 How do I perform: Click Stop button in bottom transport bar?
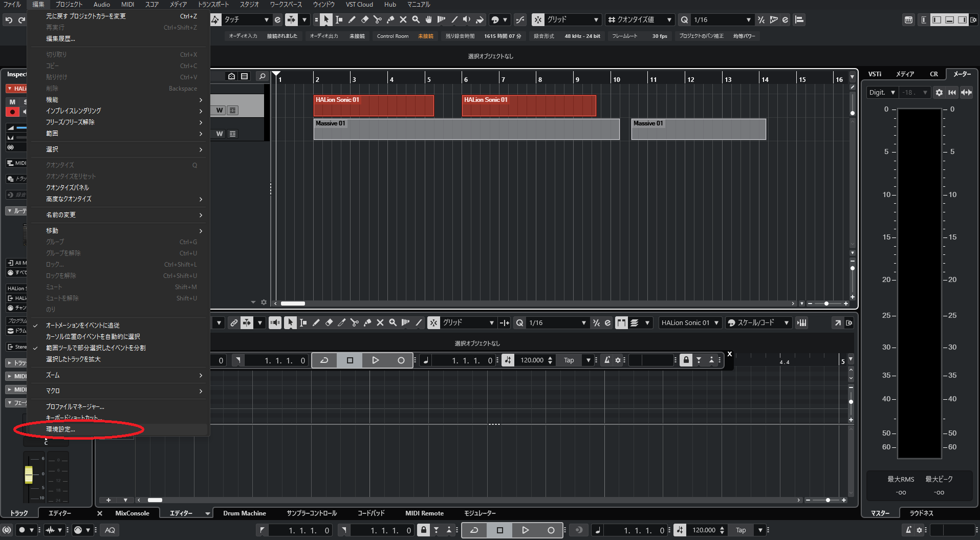click(500, 530)
